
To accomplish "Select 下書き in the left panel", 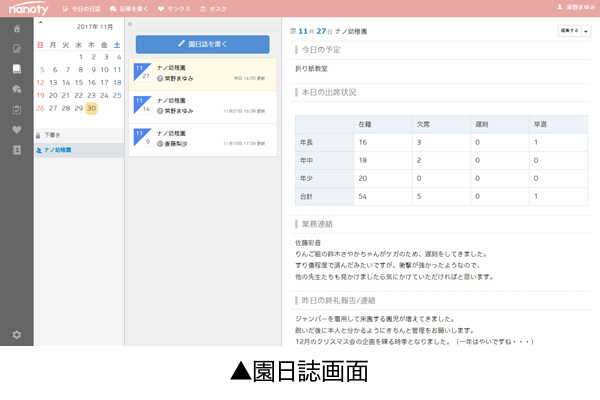I will coord(48,133).
